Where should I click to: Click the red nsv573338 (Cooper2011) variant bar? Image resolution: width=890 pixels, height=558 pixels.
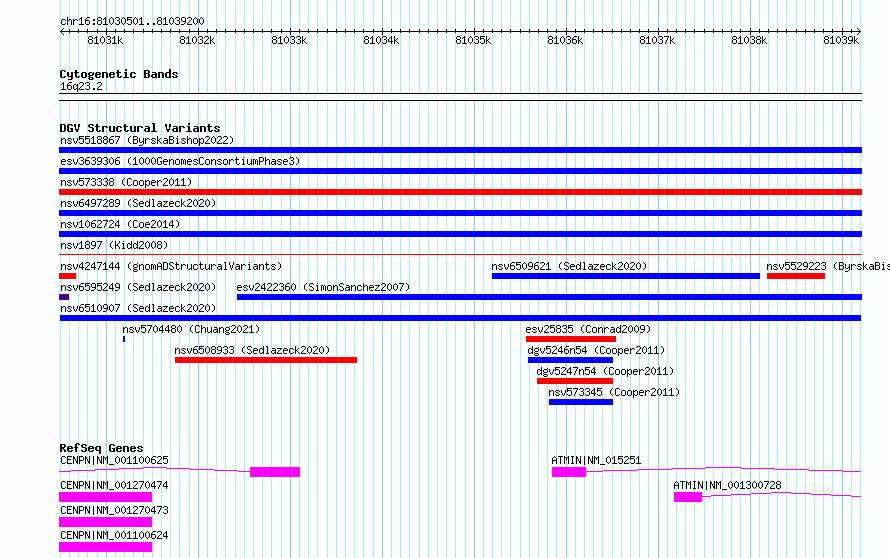point(460,192)
